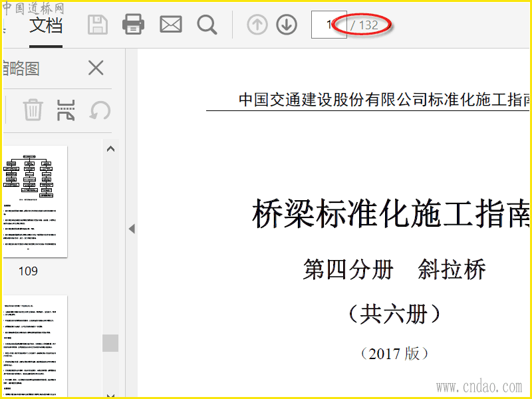
Task: Select page 109 thumbnail
Action: click(35, 201)
